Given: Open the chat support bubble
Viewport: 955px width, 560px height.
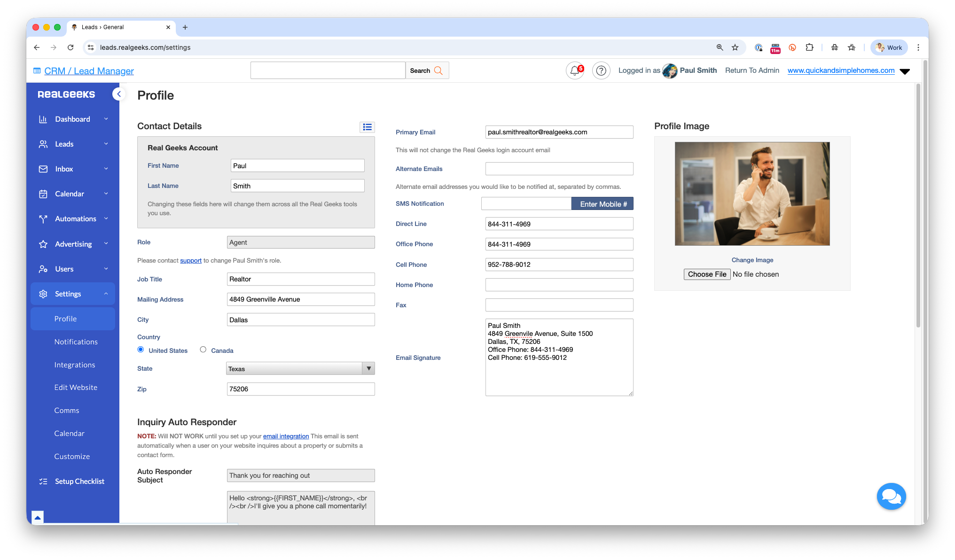Looking at the screenshot, I should [x=891, y=496].
